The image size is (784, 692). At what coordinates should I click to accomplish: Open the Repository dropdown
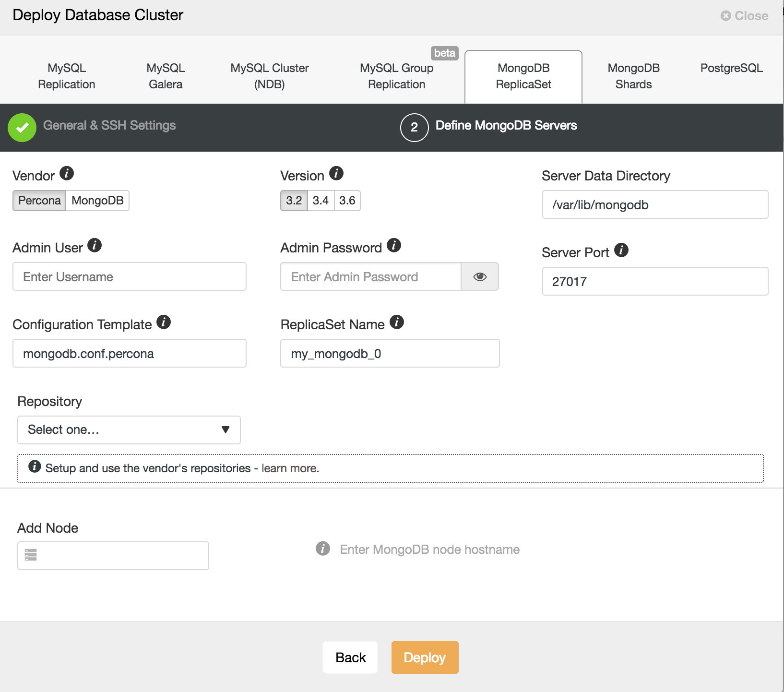pyautogui.click(x=129, y=430)
